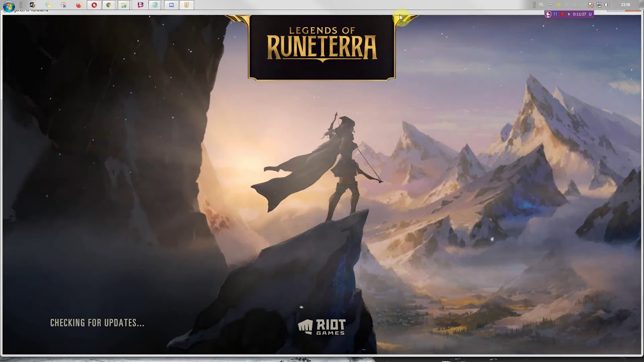This screenshot has height=362, width=644.
Task: Expand the language bar options arrow
Action: click(x=550, y=5)
